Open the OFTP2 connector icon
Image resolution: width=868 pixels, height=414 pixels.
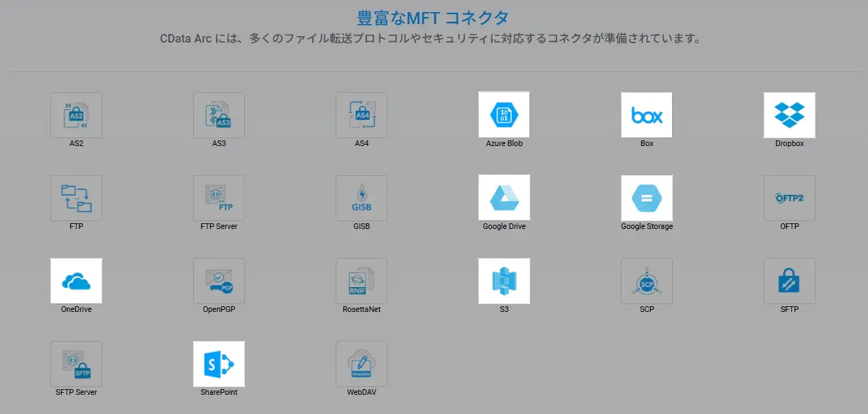(789, 198)
